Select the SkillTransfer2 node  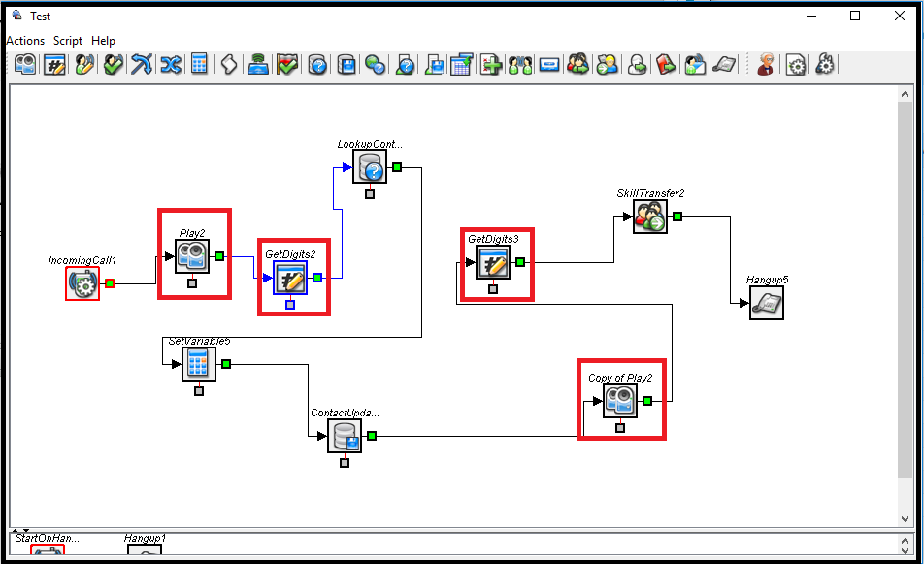(650, 216)
